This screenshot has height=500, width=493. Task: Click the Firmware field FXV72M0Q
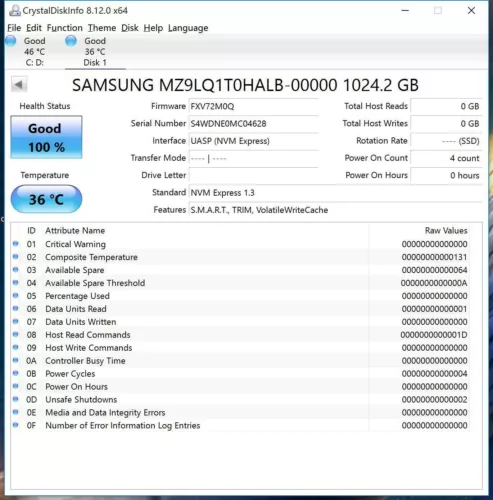253,106
